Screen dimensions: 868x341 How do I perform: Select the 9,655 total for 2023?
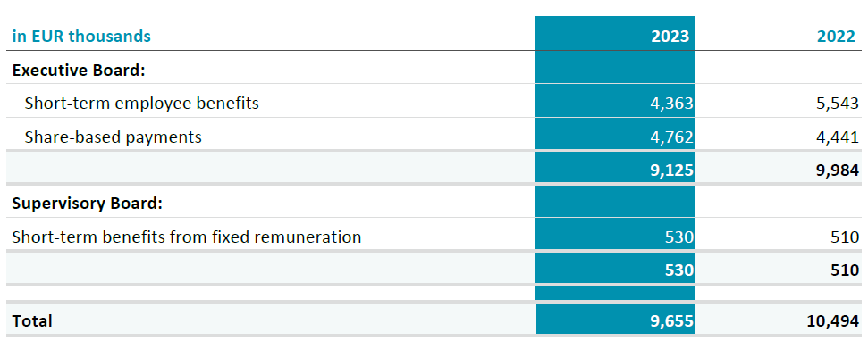click(671, 321)
